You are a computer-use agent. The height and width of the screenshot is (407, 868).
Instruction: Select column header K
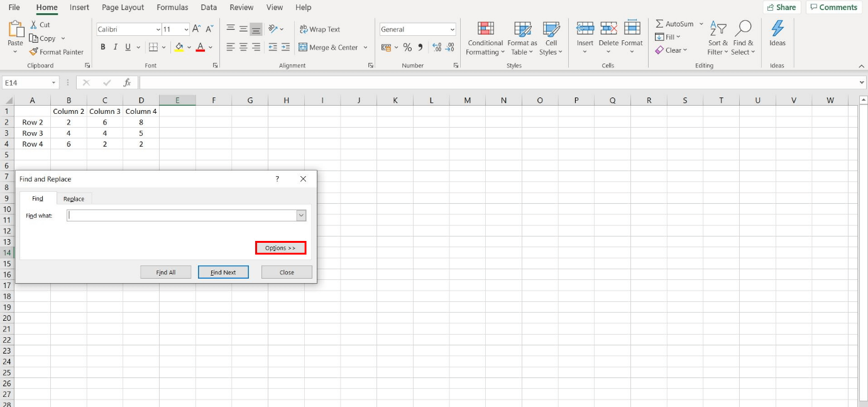tap(395, 100)
